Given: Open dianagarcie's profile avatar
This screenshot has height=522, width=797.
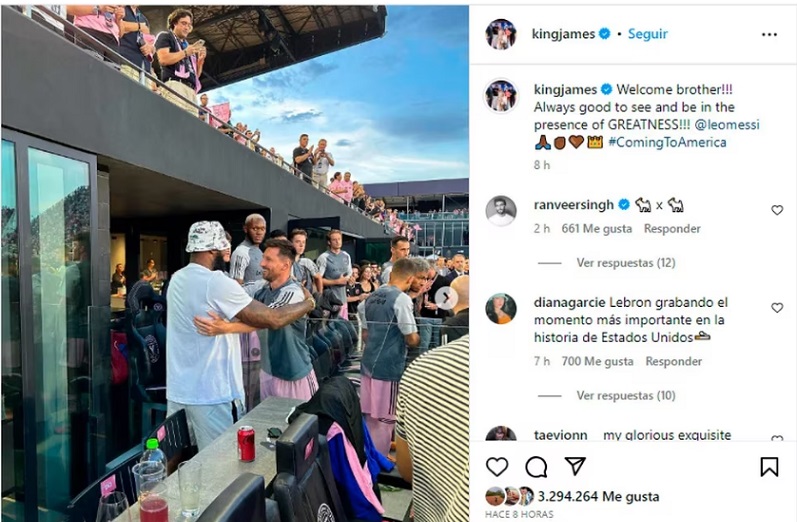Looking at the screenshot, I should click(501, 309).
